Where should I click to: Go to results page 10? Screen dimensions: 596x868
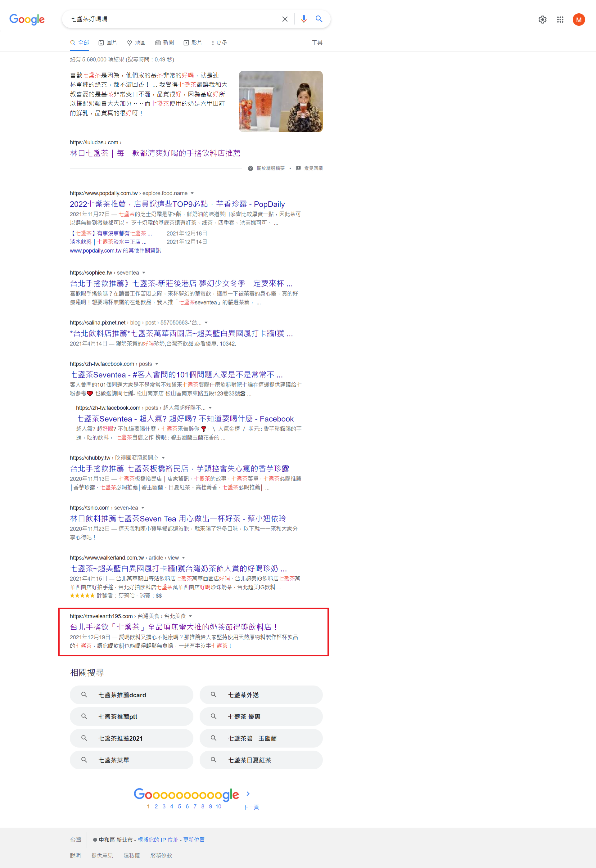pos(219,806)
